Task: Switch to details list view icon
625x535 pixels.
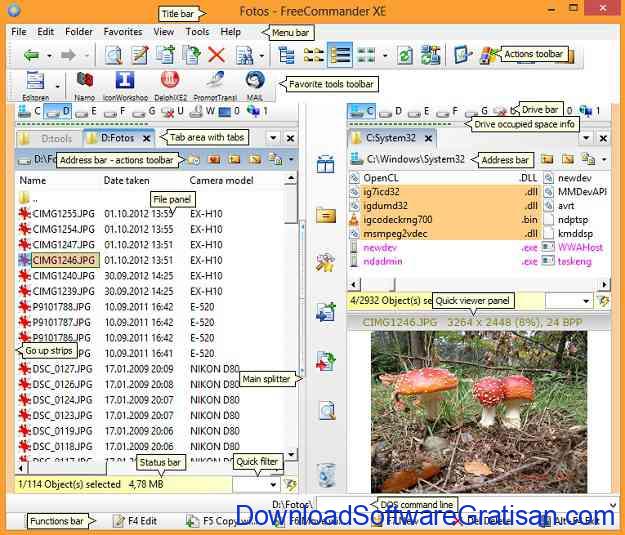Action: click(340, 55)
